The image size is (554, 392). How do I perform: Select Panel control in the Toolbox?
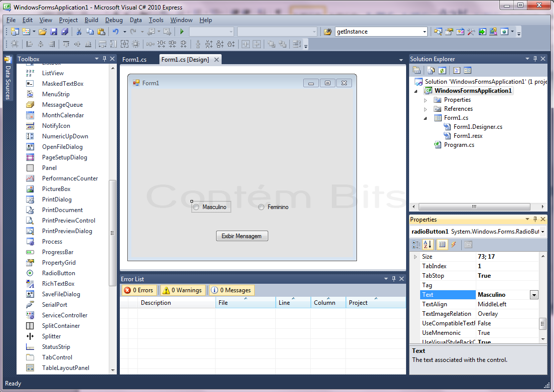49,168
